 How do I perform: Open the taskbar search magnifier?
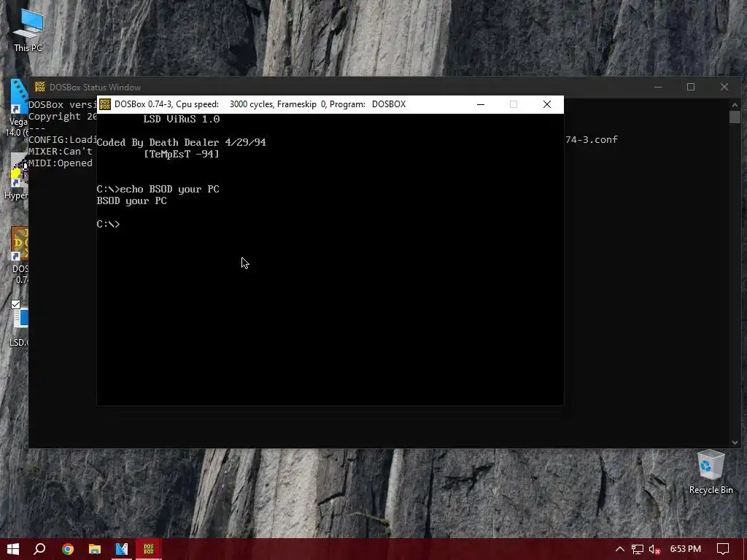tap(39, 549)
